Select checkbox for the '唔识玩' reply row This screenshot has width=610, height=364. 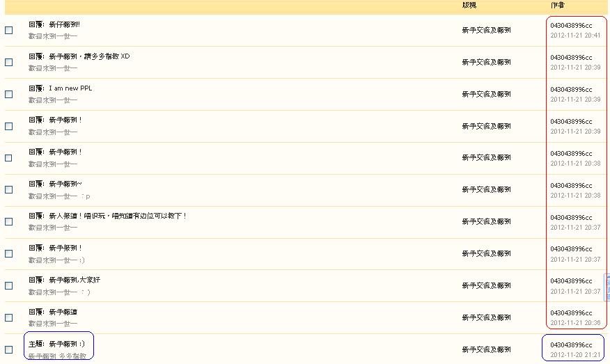pos(8,221)
